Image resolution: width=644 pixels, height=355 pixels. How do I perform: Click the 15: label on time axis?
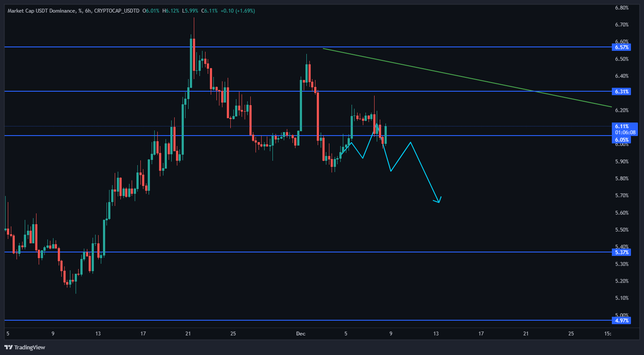click(x=607, y=334)
